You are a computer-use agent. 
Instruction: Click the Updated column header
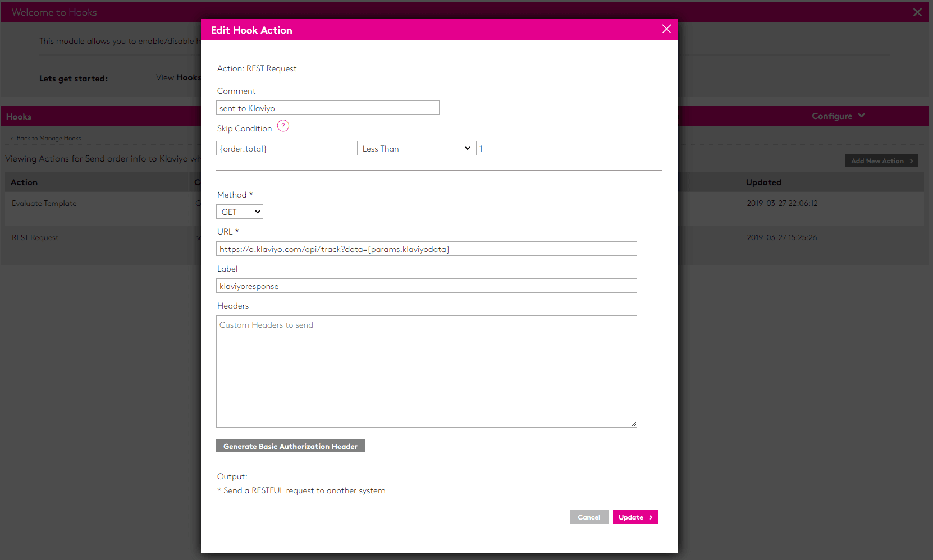(x=763, y=182)
